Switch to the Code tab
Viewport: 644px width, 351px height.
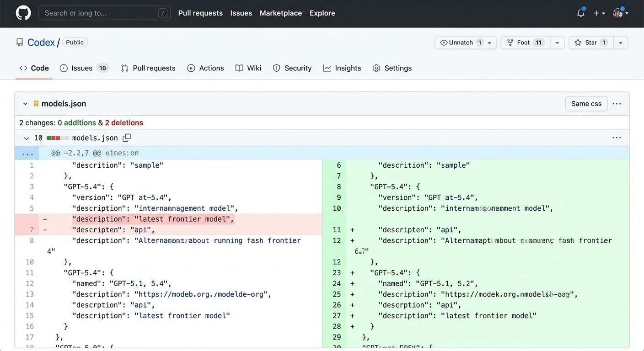(x=34, y=68)
